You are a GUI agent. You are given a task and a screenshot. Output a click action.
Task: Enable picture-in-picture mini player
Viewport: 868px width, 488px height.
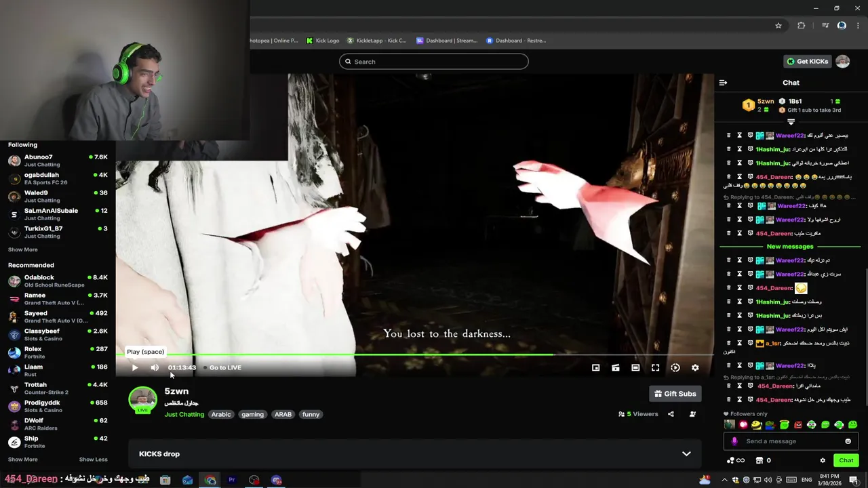[595, 367]
